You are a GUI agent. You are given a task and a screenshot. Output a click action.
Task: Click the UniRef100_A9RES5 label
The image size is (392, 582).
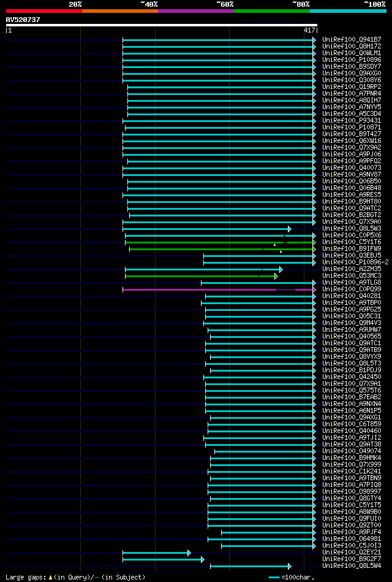352,195
